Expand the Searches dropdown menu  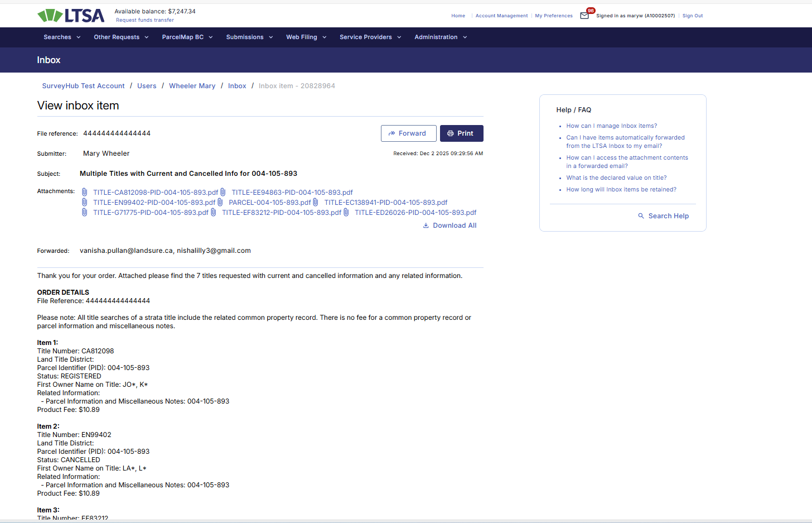[62, 37]
